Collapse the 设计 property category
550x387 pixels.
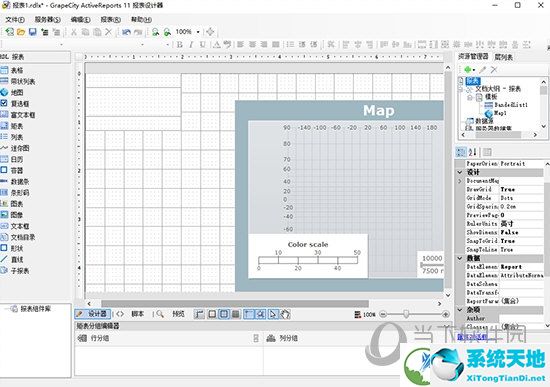(x=460, y=172)
